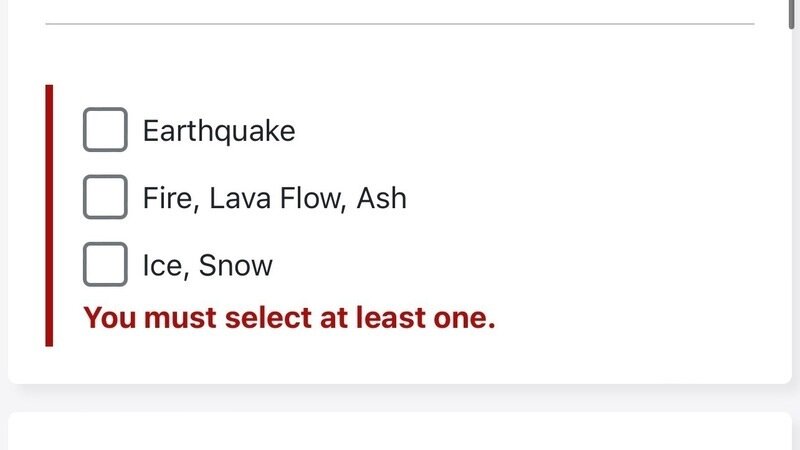
Task: Click the Earthquake label text
Action: [x=219, y=131]
